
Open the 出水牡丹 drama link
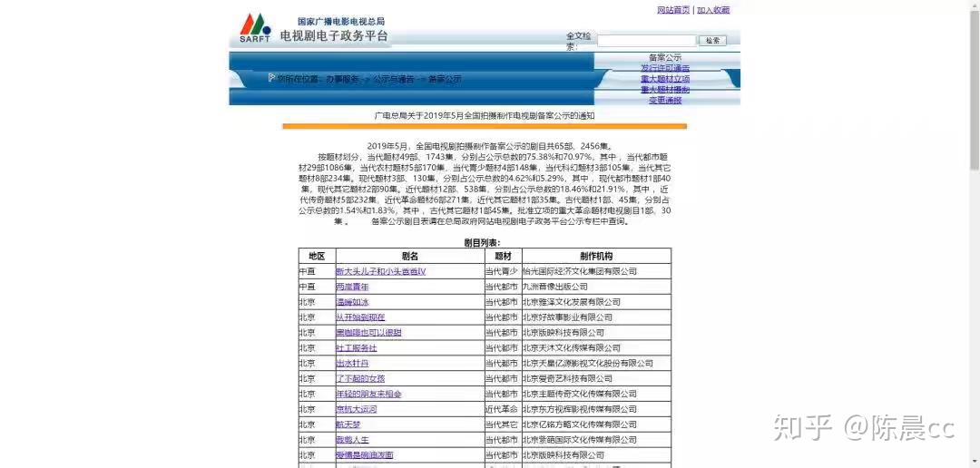pyautogui.click(x=352, y=363)
